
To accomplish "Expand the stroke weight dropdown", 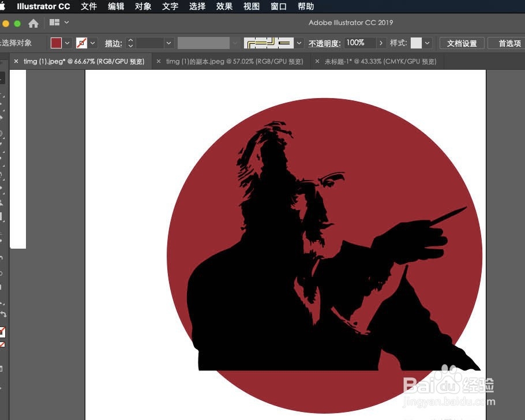I will click(168, 43).
